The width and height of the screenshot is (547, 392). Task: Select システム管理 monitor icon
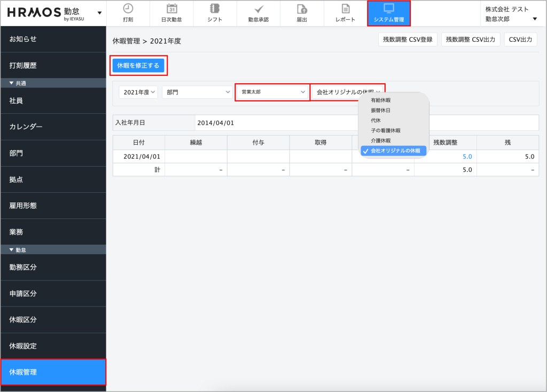pyautogui.click(x=389, y=9)
